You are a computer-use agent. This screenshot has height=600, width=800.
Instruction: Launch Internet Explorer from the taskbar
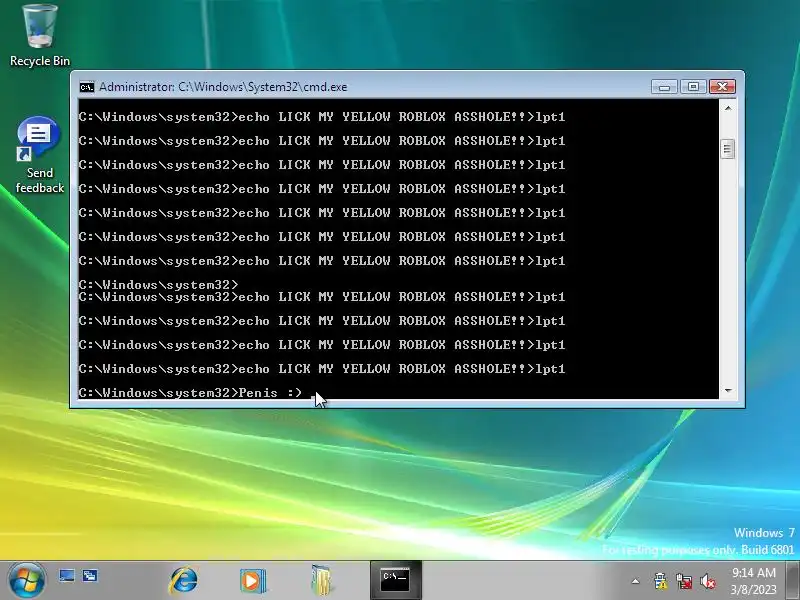click(184, 580)
